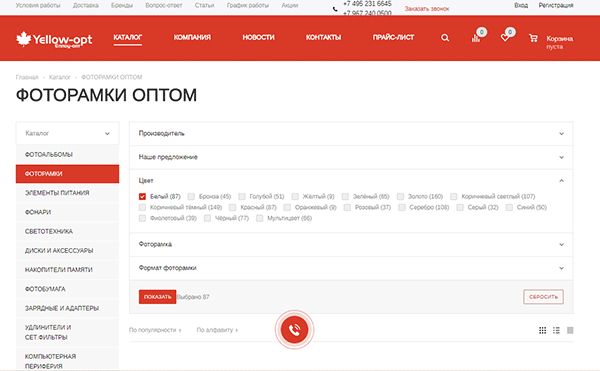Screen dimensions: 600x371
Task: Check the Серебро (108) color filter
Action: click(x=402, y=207)
